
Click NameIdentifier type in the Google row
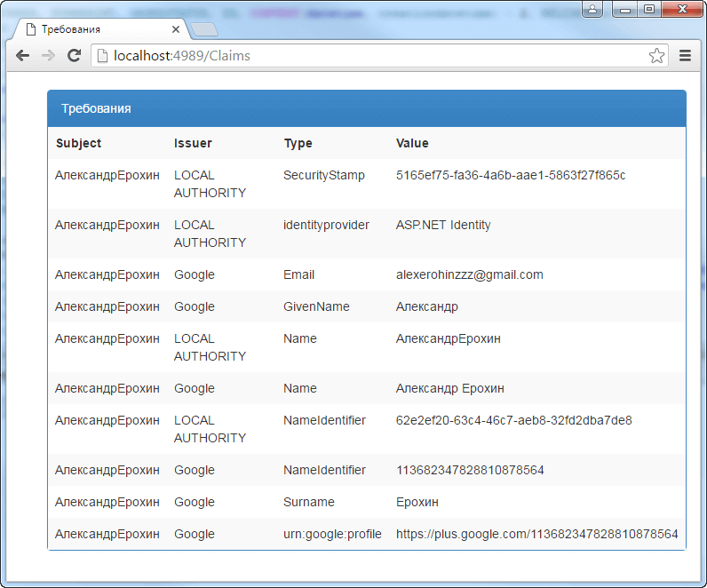[x=324, y=470]
